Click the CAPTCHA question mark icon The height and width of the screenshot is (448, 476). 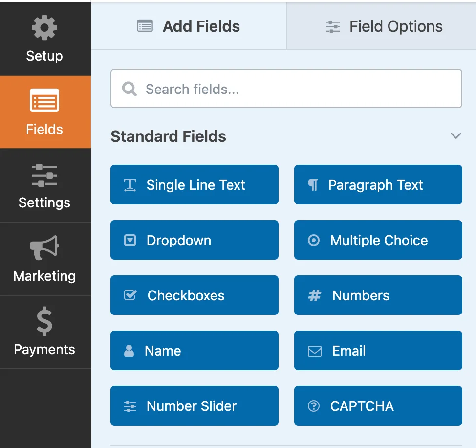(x=314, y=406)
